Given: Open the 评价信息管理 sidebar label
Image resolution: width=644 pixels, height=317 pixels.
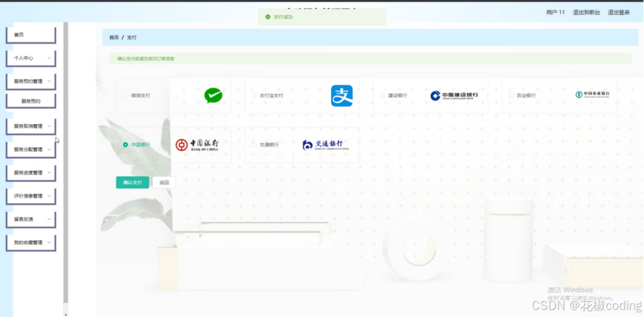Looking at the screenshot, I should [28, 195].
